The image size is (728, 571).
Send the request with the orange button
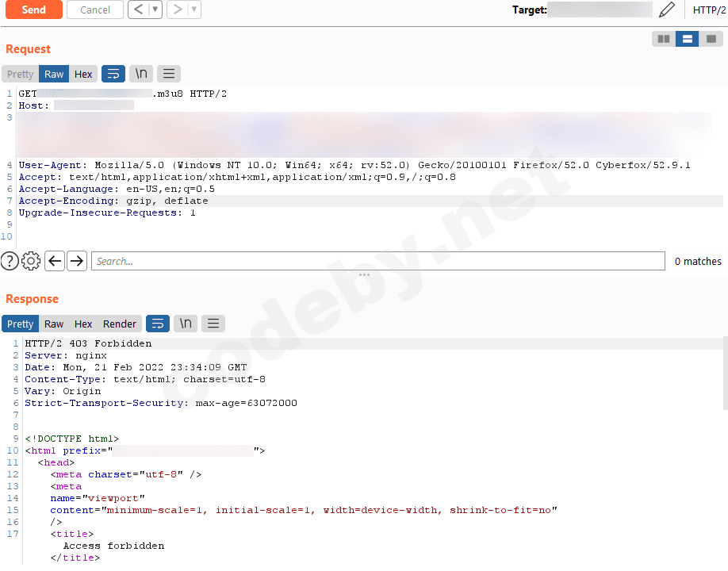coord(34,10)
